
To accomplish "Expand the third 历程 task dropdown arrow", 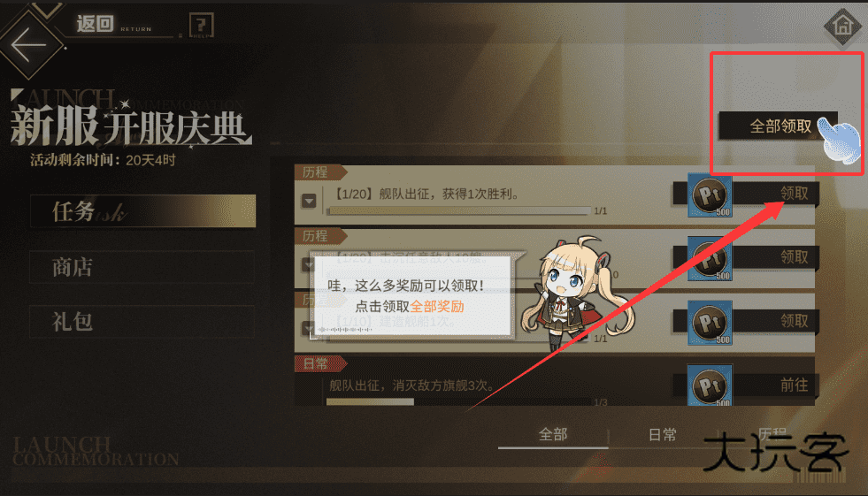I will (x=308, y=328).
